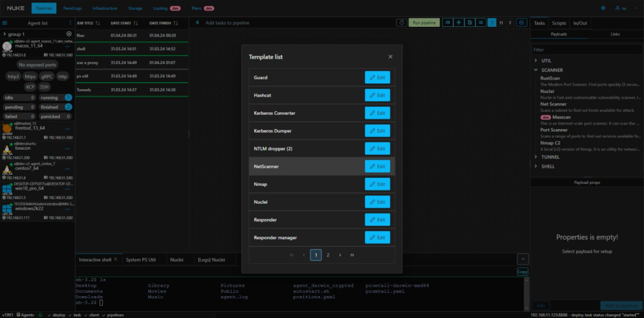The height and width of the screenshot is (318, 644).
Task: Switch to the Scripts tab
Action: (x=559, y=23)
